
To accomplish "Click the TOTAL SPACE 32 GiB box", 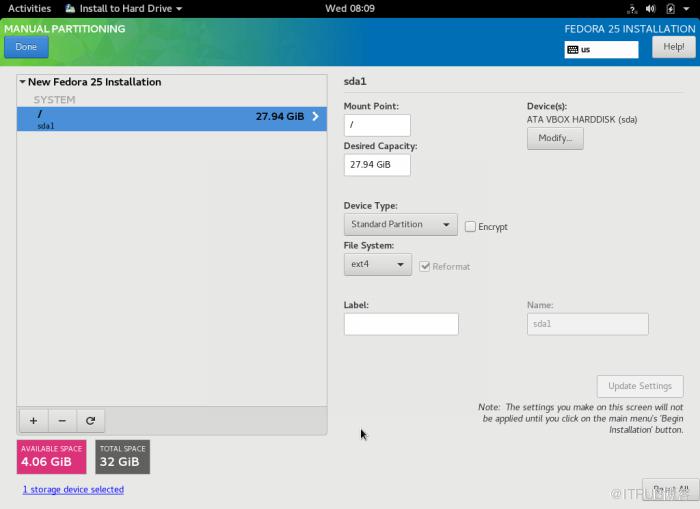I will 123,457.
